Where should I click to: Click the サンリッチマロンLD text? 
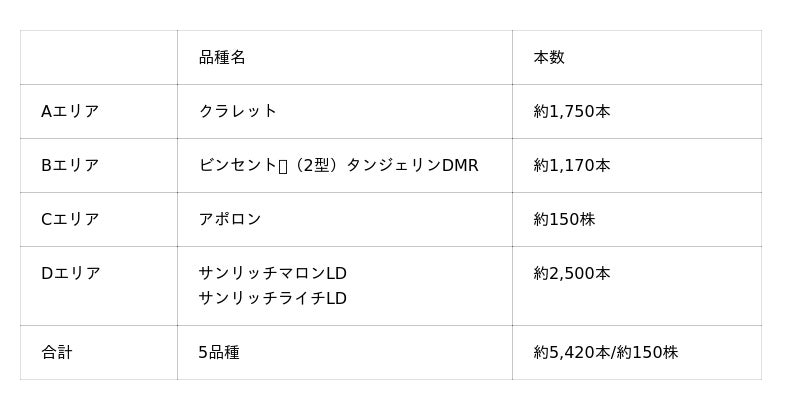pyautogui.click(x=272, y=274)
